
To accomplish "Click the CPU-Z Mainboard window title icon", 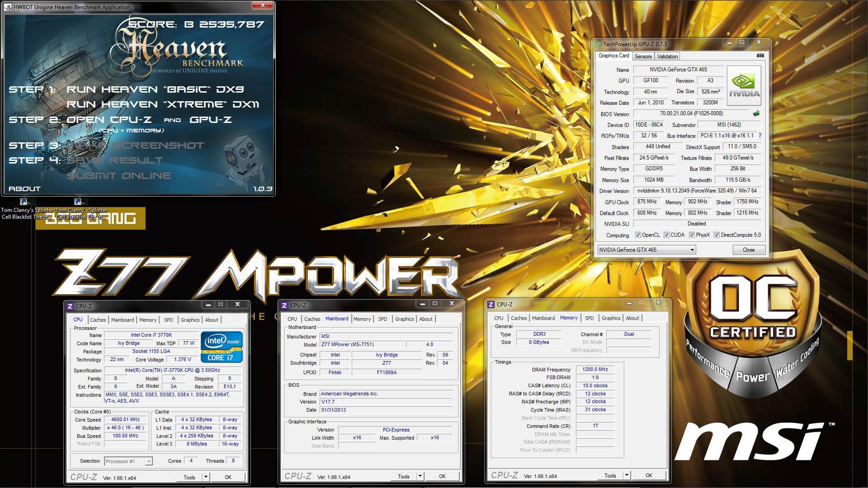I will [284, 305].
